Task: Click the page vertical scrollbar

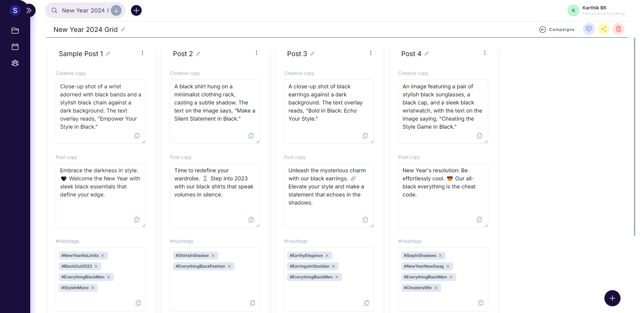Action: (x=634, y=137)
